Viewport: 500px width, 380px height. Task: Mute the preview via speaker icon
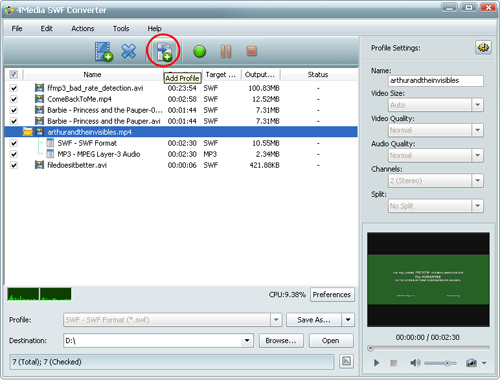(415, 363)
